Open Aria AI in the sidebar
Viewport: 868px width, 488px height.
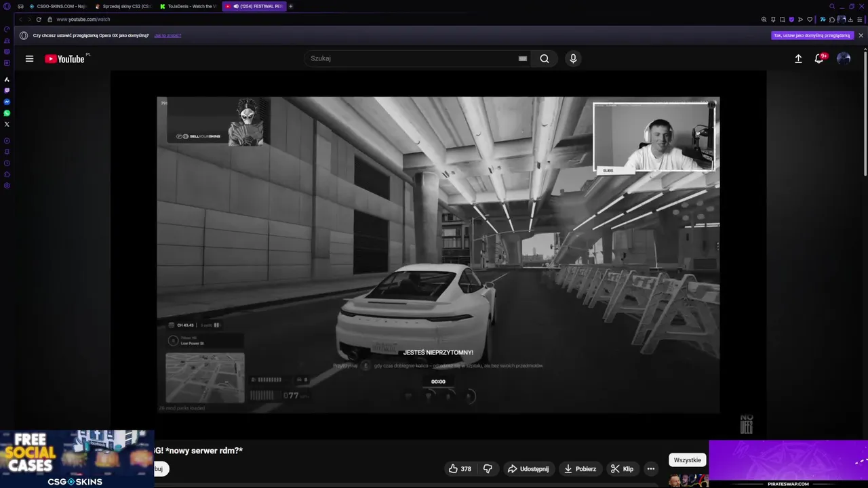coord(7,79)
